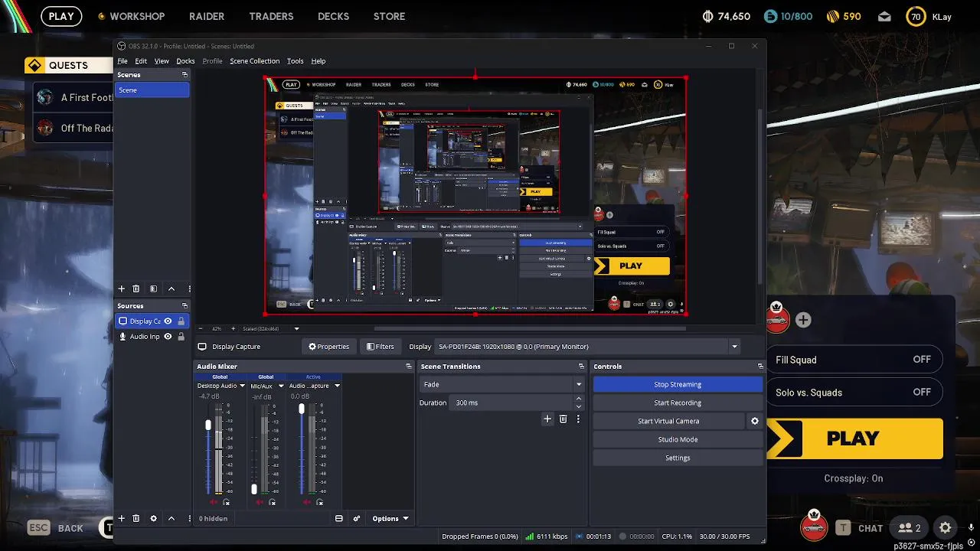
Task: Open the Edit menu
Action: 141,61
